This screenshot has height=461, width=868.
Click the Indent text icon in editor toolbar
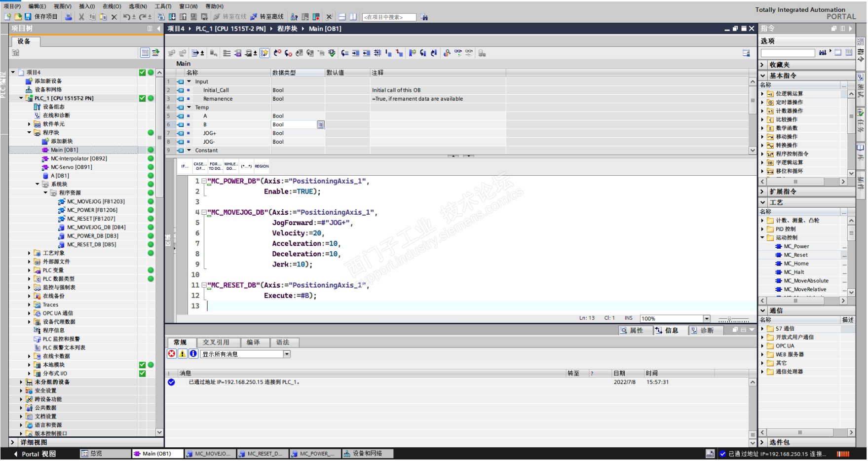356,53
